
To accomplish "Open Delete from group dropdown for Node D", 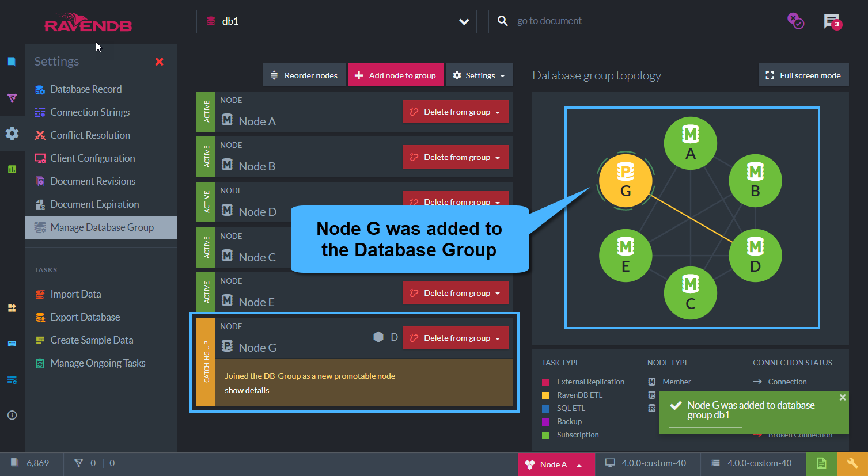I will pos(456,199).
